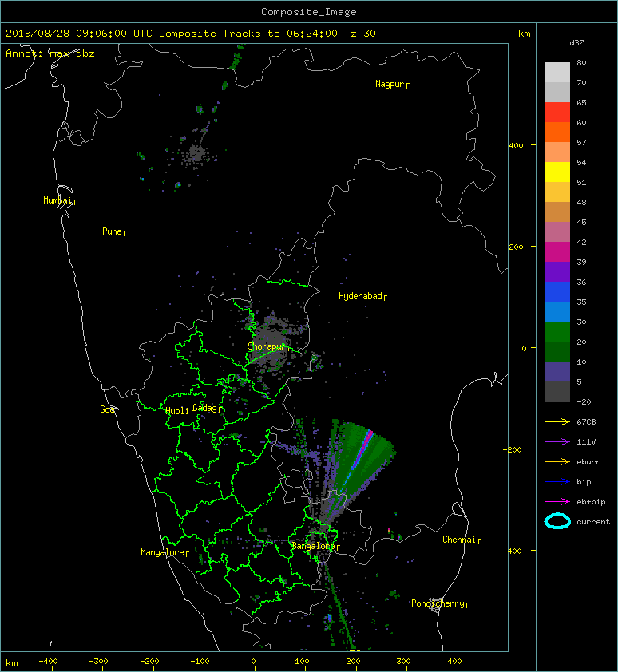
Task: Click the Hubli city label
Action: coord(180,411)
